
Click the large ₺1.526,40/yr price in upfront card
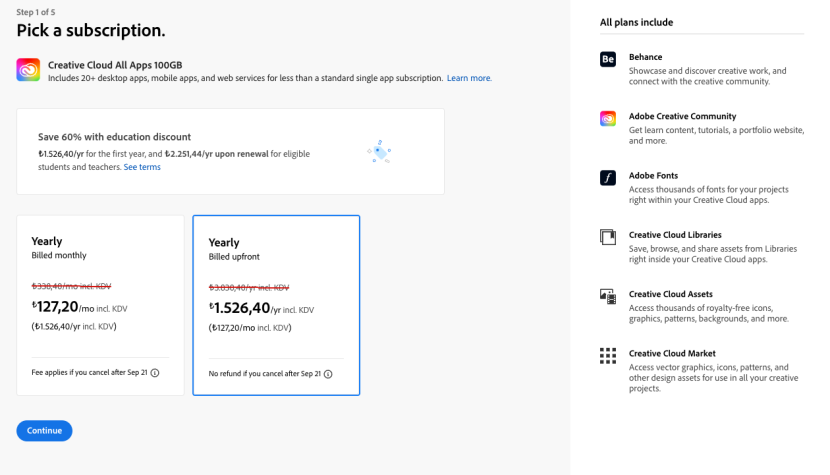click(x=261, y=308)
